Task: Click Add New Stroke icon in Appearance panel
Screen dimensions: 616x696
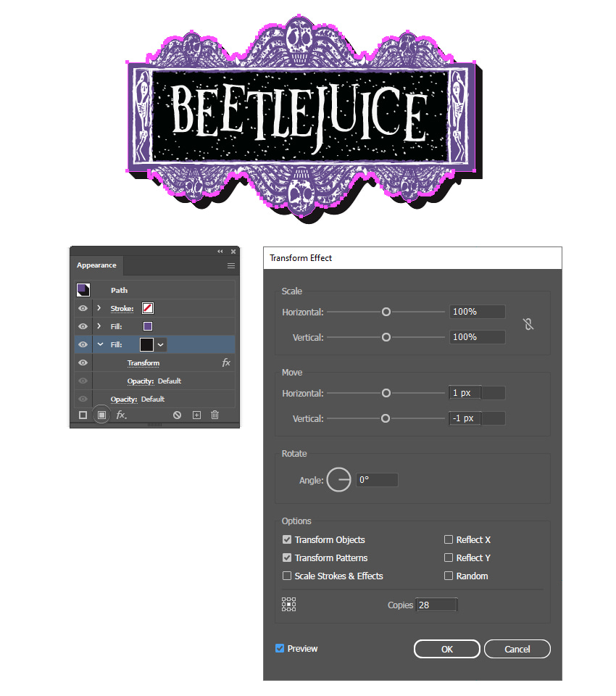Action: click(x=83, y=415)
